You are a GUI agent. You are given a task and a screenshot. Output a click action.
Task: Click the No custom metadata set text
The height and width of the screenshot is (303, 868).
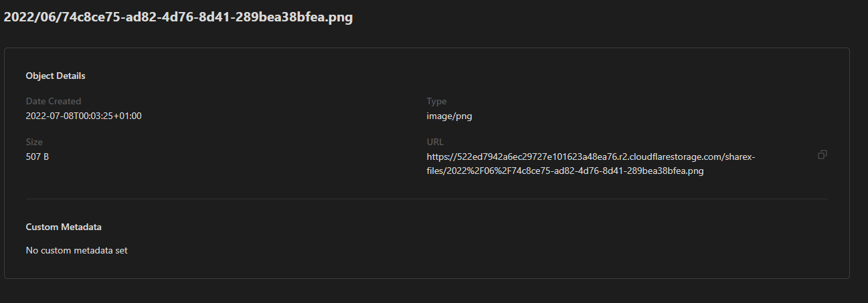click(x=76, y=251)
